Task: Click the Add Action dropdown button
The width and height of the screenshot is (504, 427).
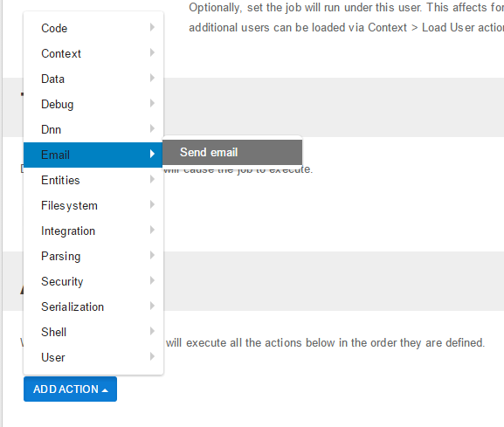Action: 70,389
